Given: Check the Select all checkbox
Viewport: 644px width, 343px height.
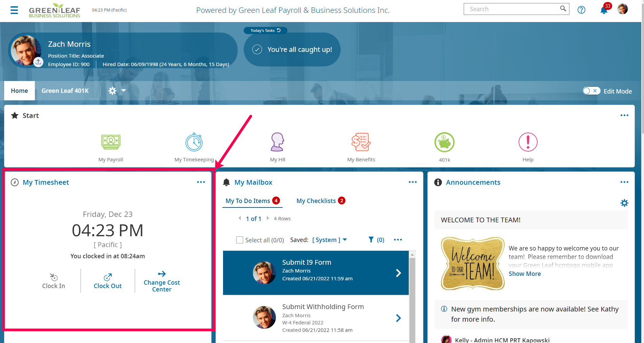Looking at the screenshot, I should click(x=240, y=240).
